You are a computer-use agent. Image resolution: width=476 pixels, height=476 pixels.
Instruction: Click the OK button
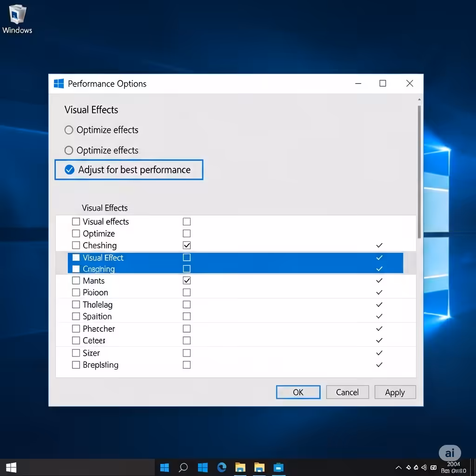coord(298,392)
